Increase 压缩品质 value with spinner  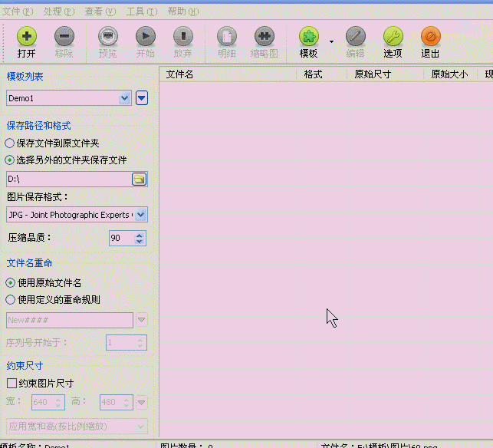[x=140, y=235]
